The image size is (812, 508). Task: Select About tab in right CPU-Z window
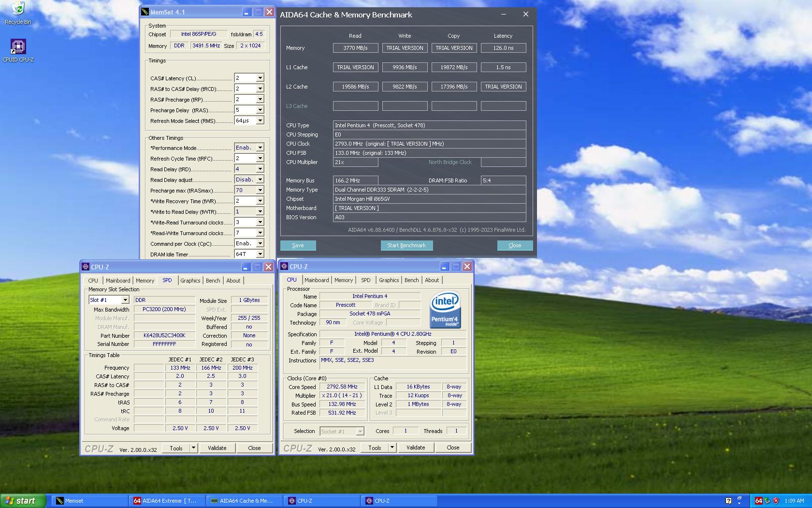click(x=432, y=280)
